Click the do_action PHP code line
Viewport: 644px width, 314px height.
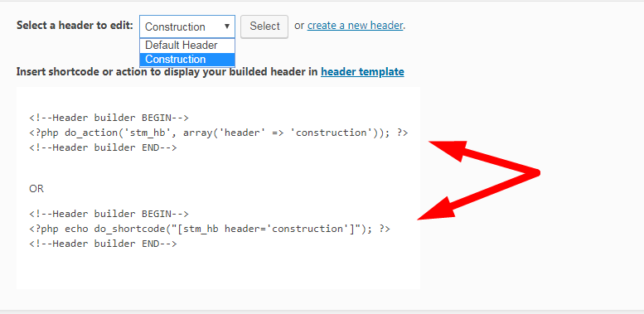tap(219, 133)
